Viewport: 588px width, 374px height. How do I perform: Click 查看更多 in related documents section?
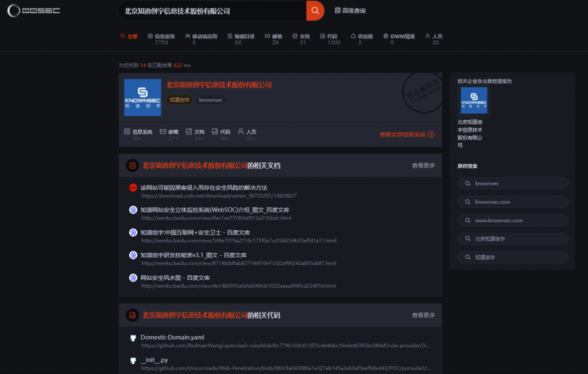423,165
